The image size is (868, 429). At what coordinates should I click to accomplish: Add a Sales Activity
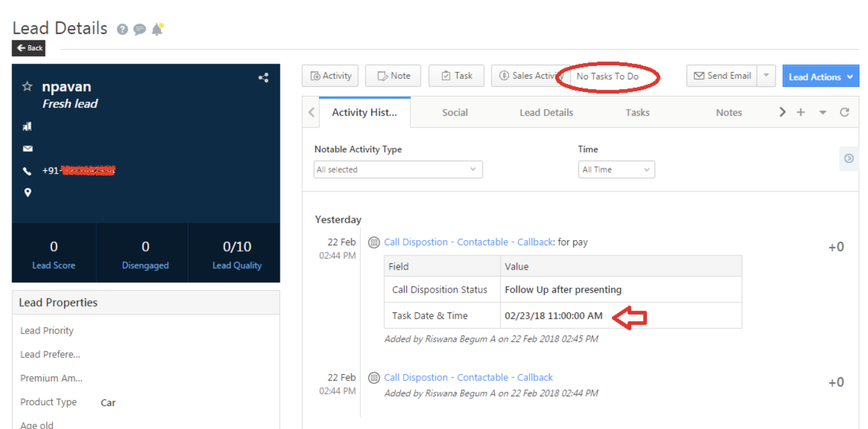click(530, 76)
